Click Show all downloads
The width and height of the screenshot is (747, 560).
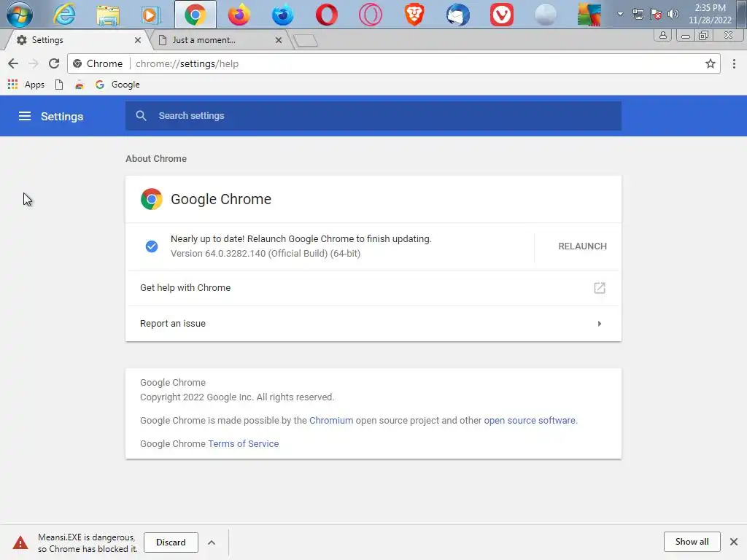click(692, 542)
